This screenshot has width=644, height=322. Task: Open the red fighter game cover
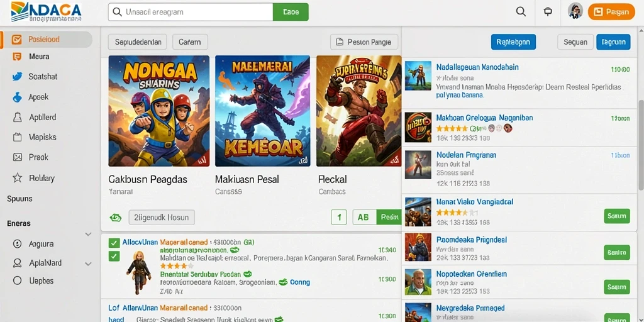[358, 111]
